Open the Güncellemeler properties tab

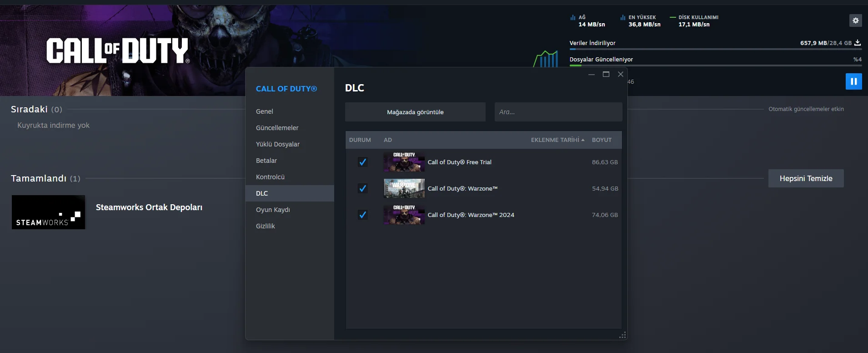pos(290,128)
